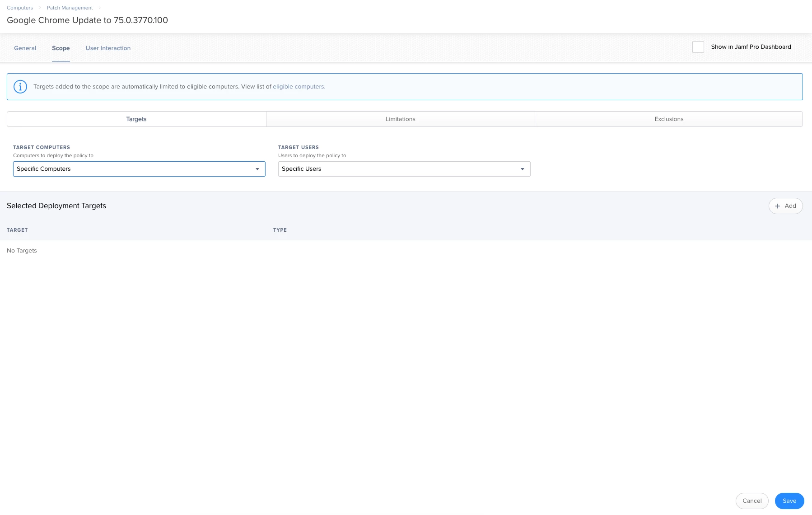Cancel editing the patch policy
Image resolution: width=812 pixels, height=515 pixels.
[x=752, y=501]
